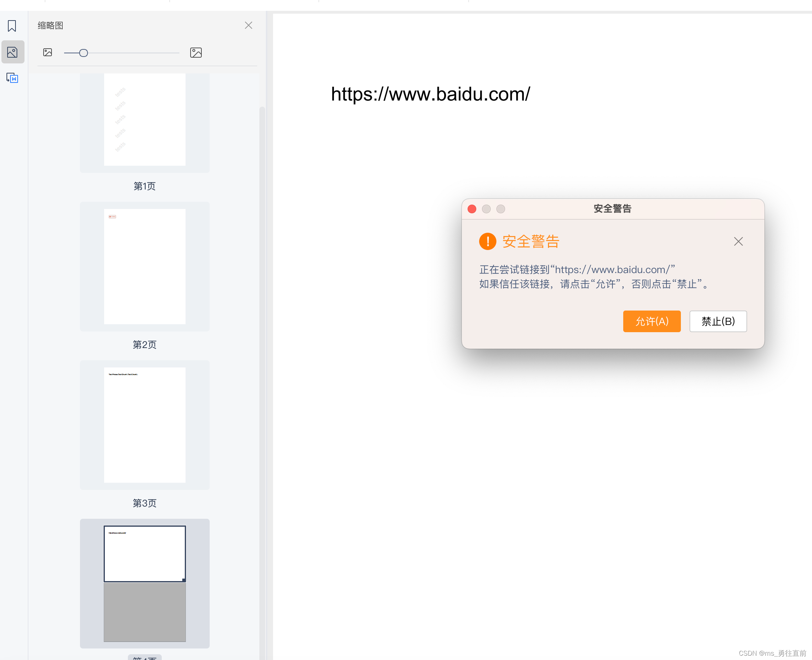Open the 第2页 page thumbnail

[144, 266]
